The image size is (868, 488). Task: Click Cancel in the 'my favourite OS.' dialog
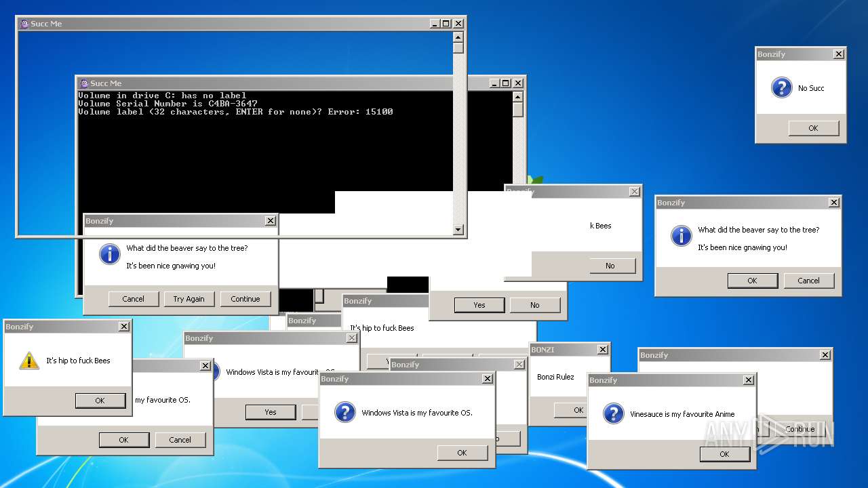click(x=180, y=440)
